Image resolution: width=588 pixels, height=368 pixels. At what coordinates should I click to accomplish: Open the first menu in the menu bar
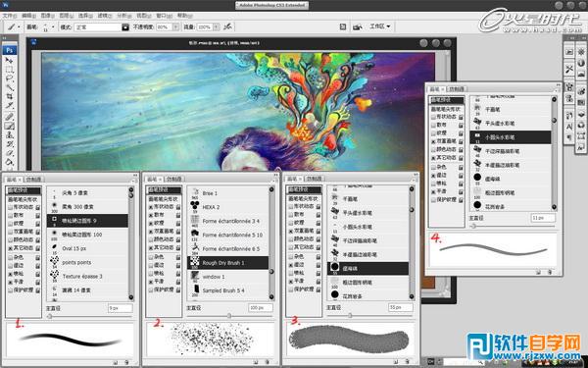10,16
